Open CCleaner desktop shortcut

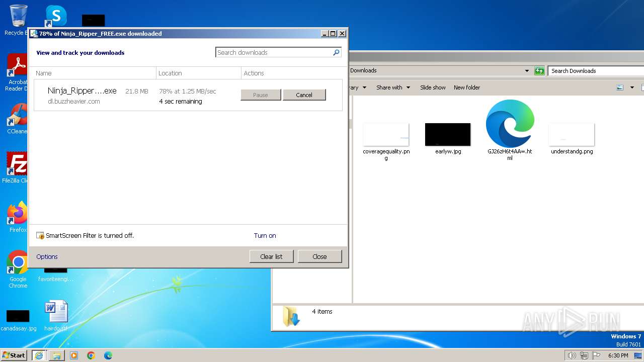coord(17,119)
